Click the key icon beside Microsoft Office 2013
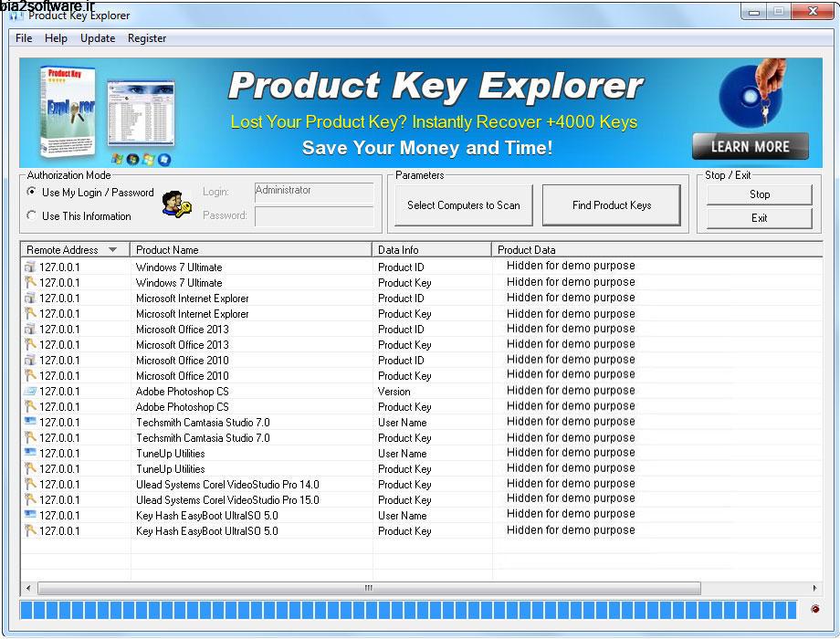This screenshot has height=639, width=840. 31,345
